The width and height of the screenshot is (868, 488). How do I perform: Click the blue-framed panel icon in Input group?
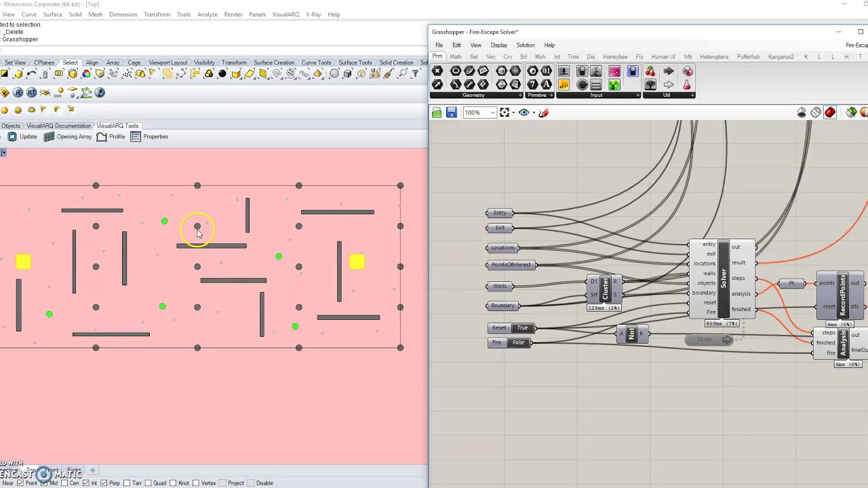coord(632,71)
